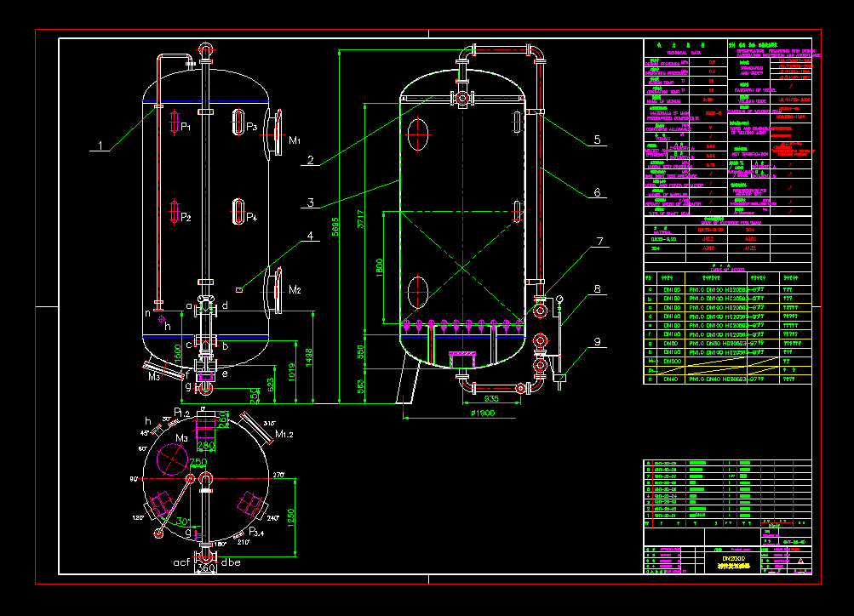Image resolution: width=854 pixels, height=616 pixels.
Task: Click callout number 9 on the right
Action: [598, 342]
